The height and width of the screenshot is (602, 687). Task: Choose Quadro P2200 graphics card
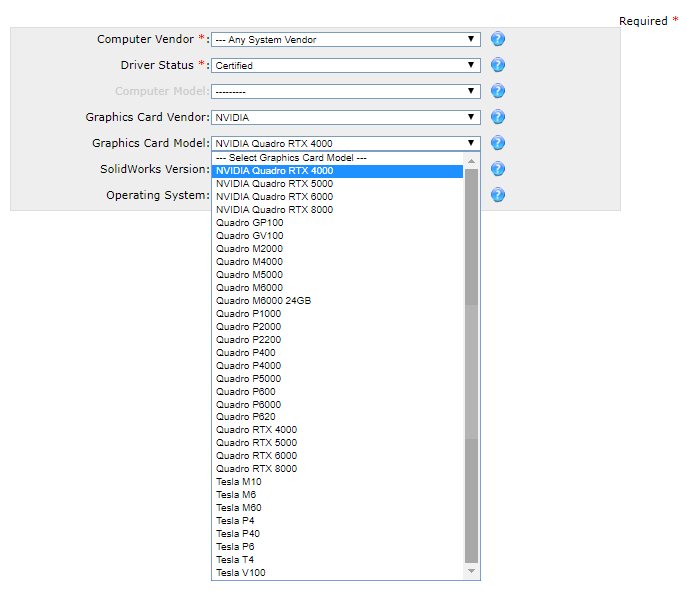pos(248,340)
